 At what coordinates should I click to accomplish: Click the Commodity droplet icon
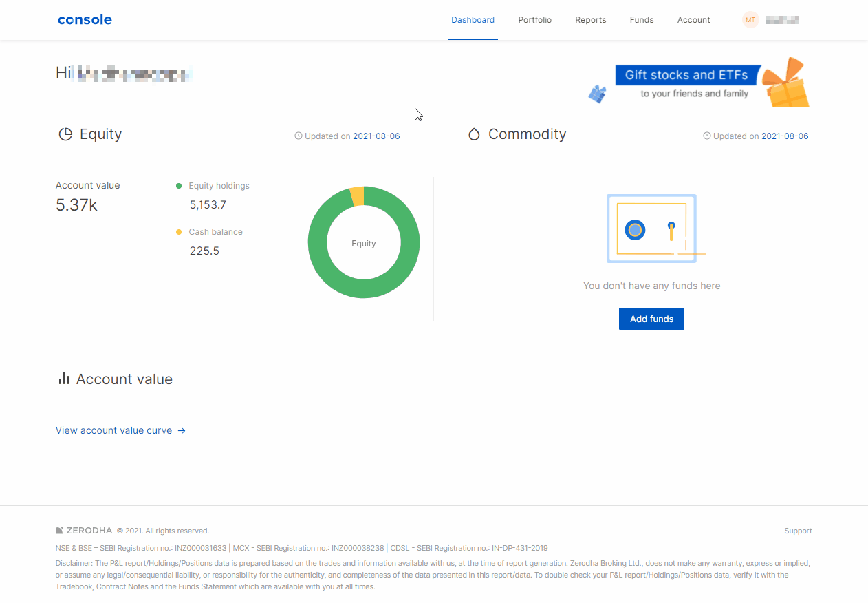(474, 134)
